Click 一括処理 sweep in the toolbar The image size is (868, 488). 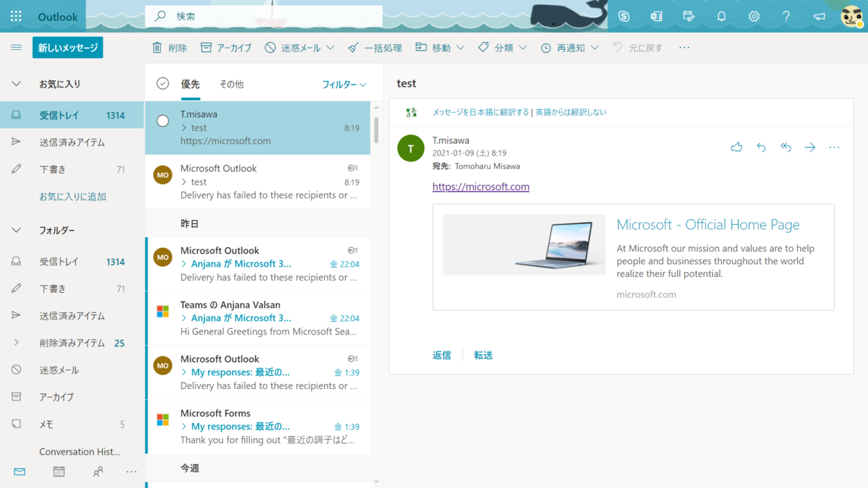click(x=375, y=48)
